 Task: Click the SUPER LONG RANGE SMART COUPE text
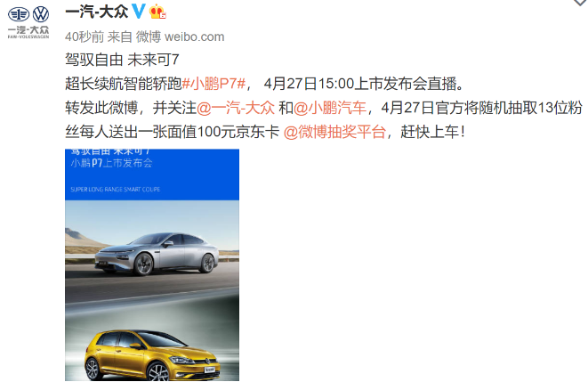(x=116, y=189)
